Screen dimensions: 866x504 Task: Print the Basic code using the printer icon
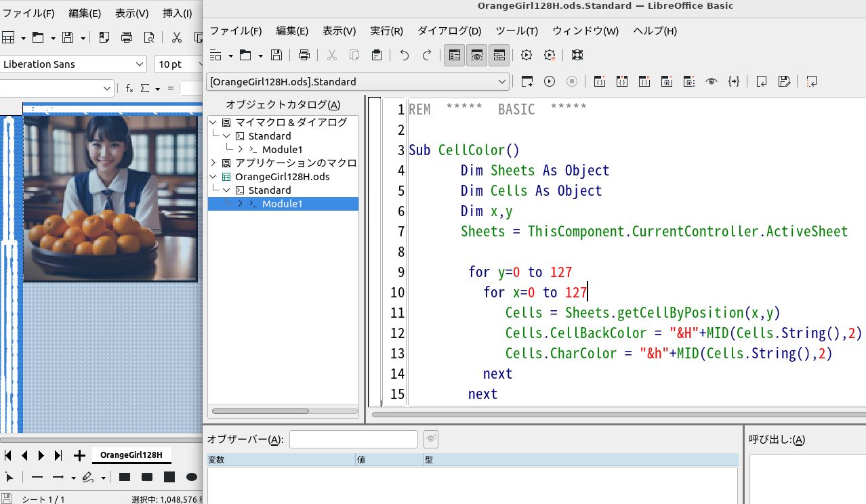point(304,55)
